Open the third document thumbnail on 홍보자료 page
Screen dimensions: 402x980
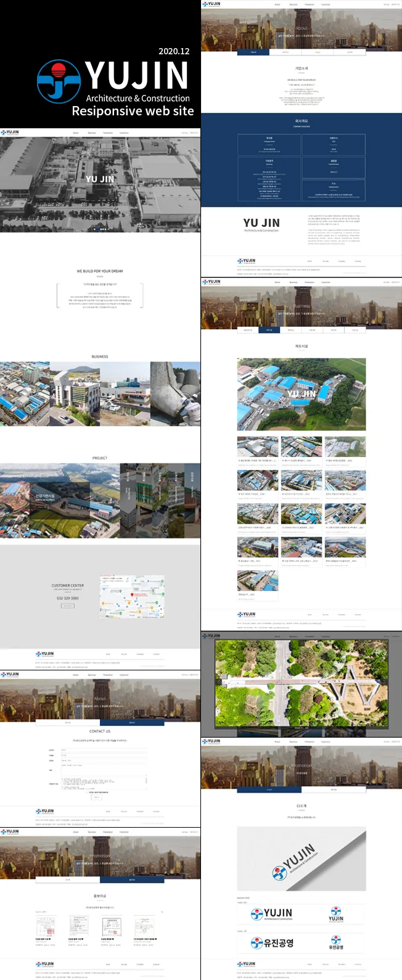tap(111, 926)
